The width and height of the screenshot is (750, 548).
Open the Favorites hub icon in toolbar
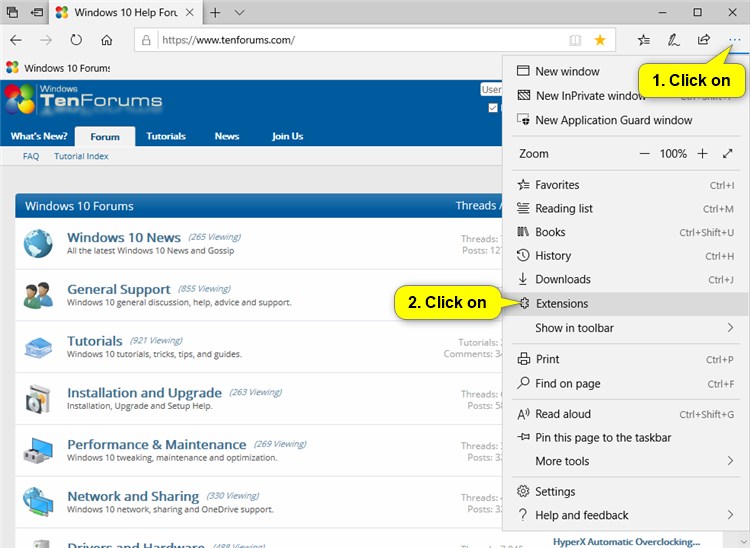[644, 40]
